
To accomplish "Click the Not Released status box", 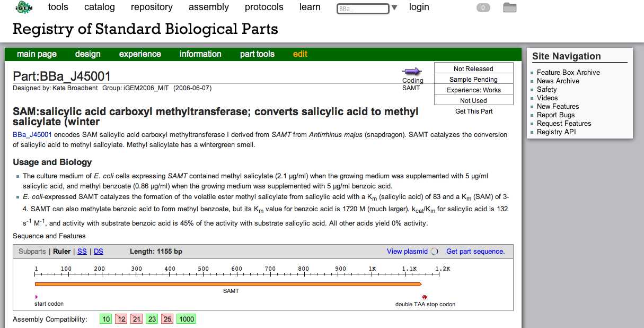I will tap(474, 68).
